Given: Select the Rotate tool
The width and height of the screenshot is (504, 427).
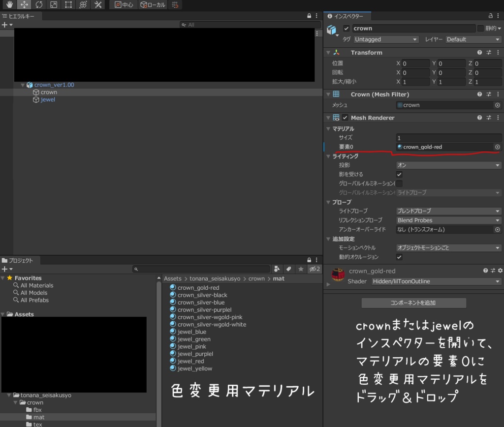Looking at the screenshot, I should [39, 5].
